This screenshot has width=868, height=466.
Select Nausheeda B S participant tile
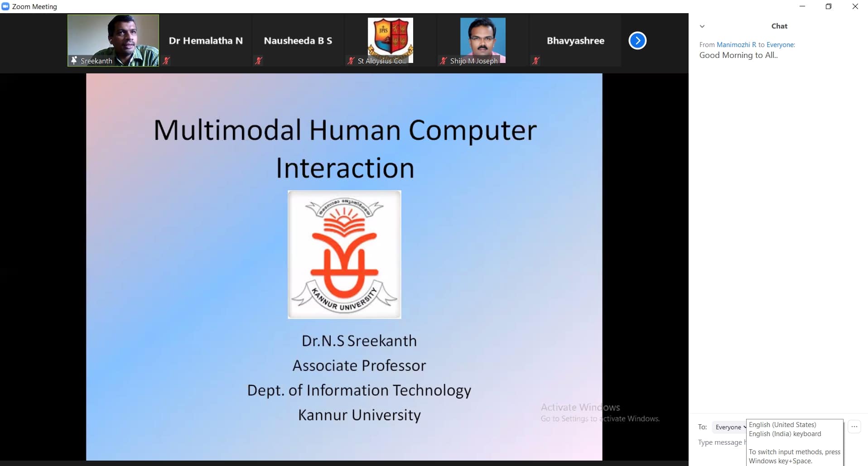[298, 40]
